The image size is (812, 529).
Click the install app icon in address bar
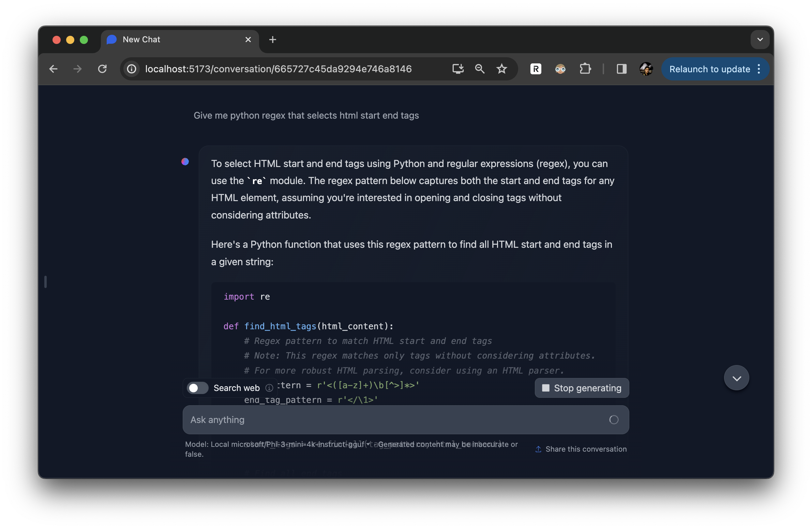(x=457, y=69)
